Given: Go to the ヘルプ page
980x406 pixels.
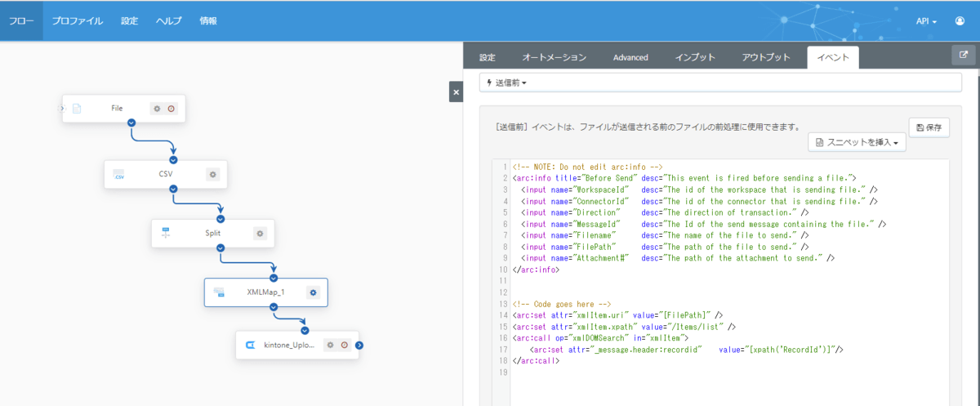Looking at the screenshot, I should 169,21.
